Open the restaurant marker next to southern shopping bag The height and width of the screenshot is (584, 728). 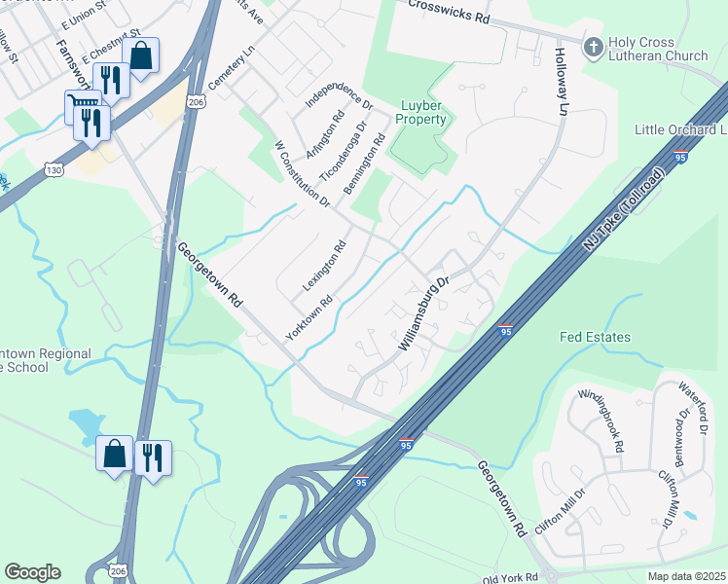click(x=153, y=458)
